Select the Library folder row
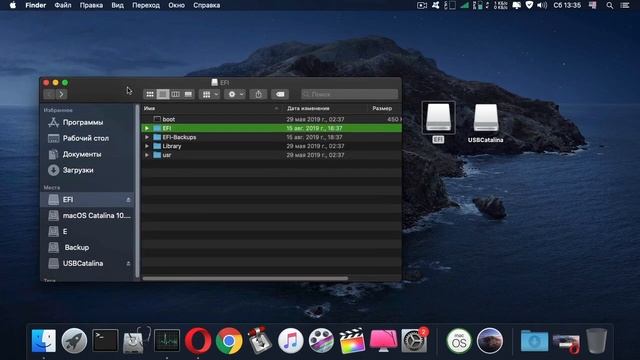640x360 pixels. tap(271, 146)
